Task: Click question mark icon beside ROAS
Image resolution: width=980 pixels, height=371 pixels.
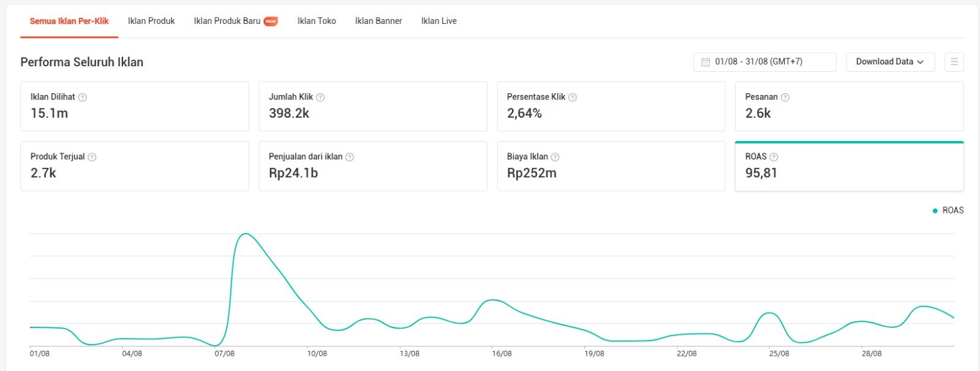Action: [x=774, y=157]
